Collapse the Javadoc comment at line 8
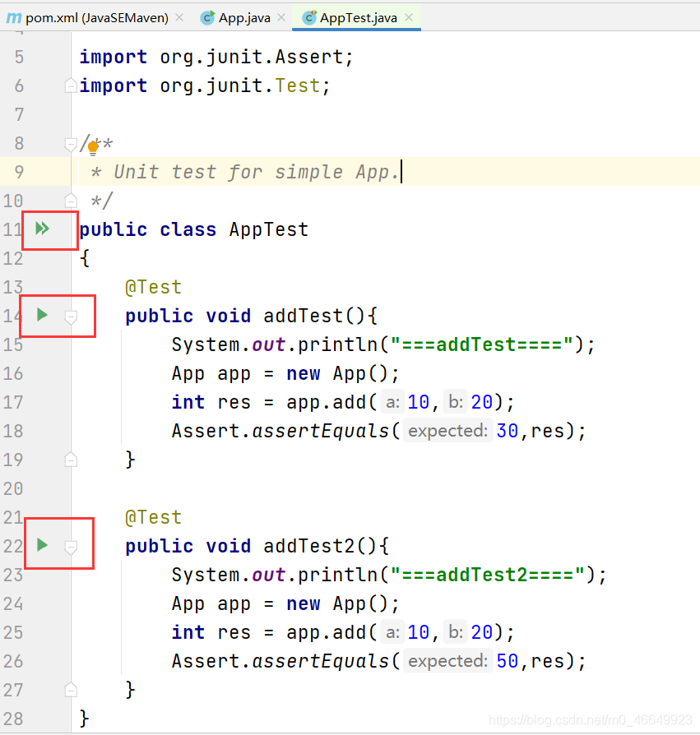Image resolution: width=700 pixels, height=735 pixels. pos(70,145)
